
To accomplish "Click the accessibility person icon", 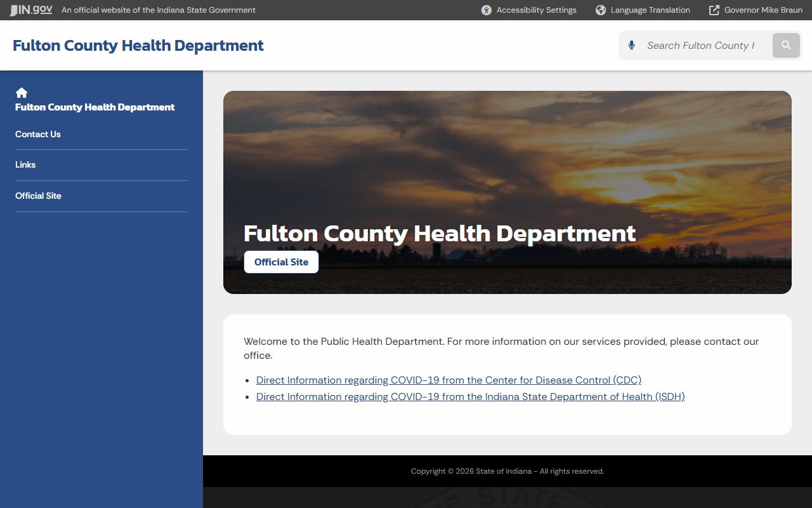I will (x=487, y=10).
